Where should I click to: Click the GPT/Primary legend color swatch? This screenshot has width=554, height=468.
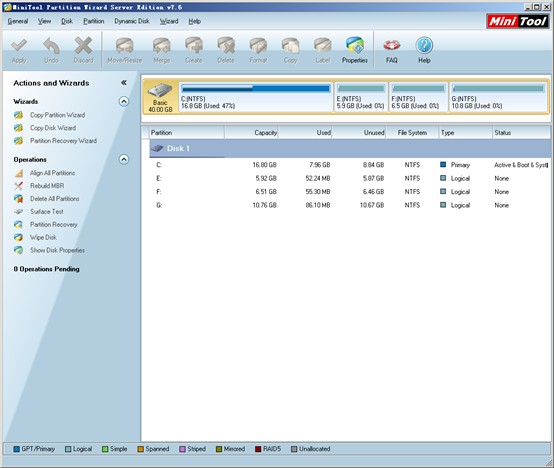pos(16,449)
